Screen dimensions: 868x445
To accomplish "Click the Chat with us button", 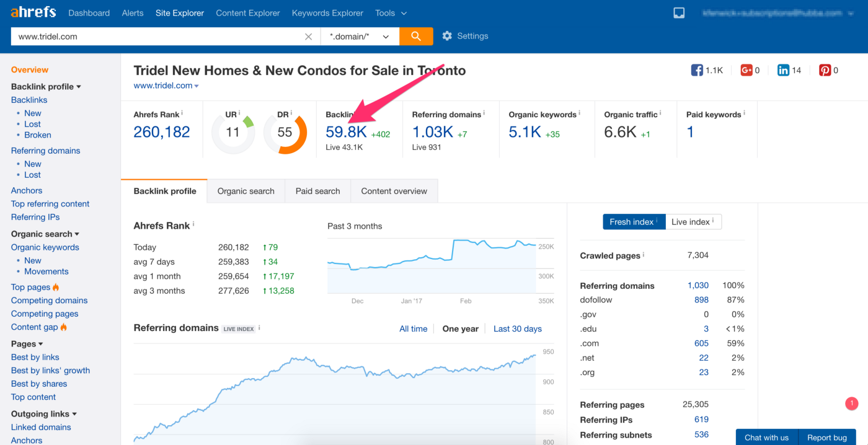I will coord(767,437).
